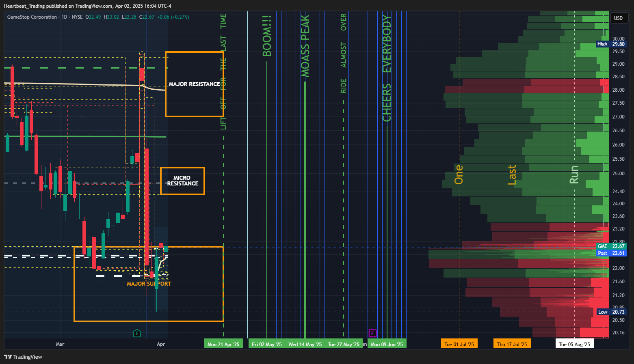The width and height of the screenshot is (634, 364).
Task: Click the Tue 01 Jul '25 date label
Action: point(459,344)
